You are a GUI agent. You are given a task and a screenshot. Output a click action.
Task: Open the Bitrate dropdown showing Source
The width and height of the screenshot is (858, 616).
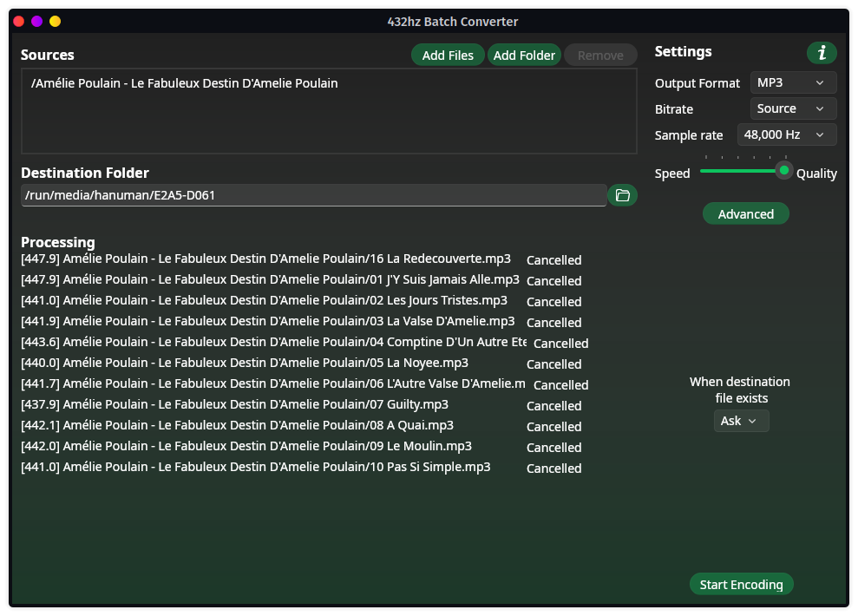[x=792, y=108]
